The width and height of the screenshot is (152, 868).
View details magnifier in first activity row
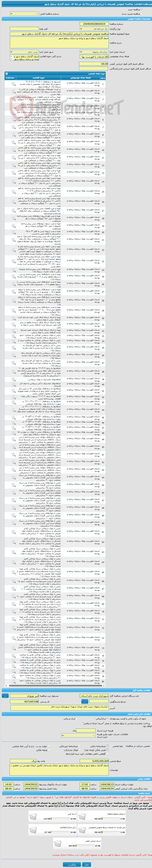point(14,84)
